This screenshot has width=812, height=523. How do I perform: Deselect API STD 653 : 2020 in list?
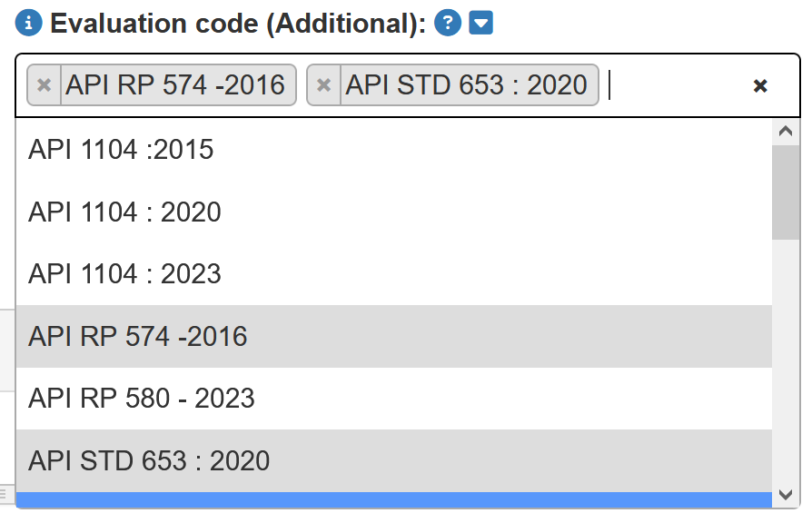pos(149,461)
